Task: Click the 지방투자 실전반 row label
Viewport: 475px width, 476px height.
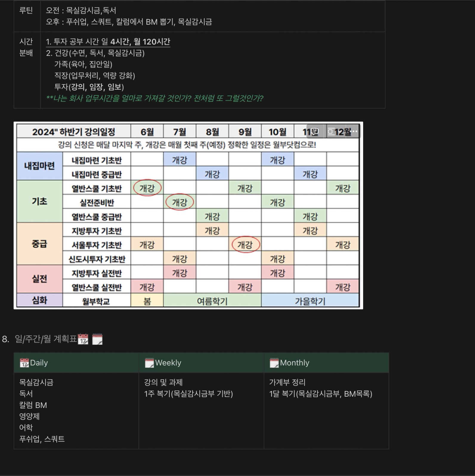Action: click(97, 273)
